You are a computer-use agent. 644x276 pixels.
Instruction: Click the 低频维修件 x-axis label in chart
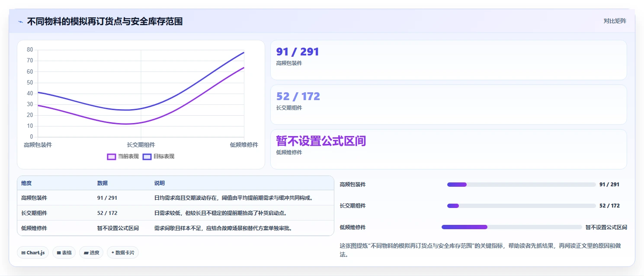coord(244,145)
